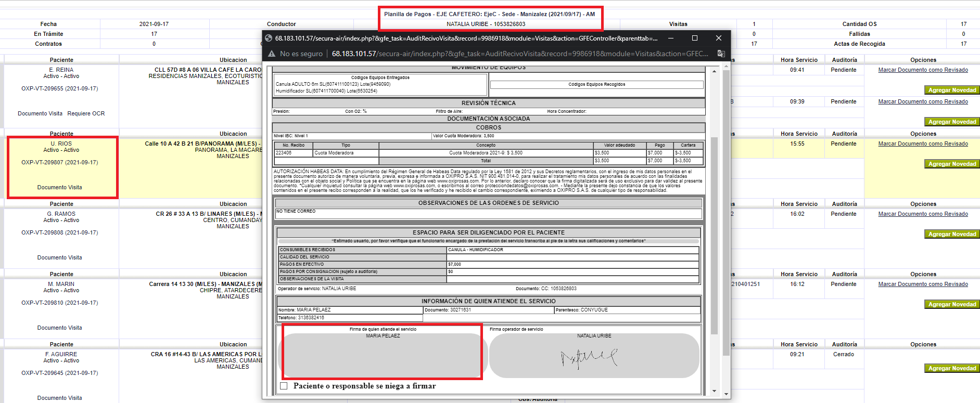The height and width of the screenshot is (403, 980).
Task: Click order OXP-VT-209810 (2021-09-17)
Action: [59, 303]
